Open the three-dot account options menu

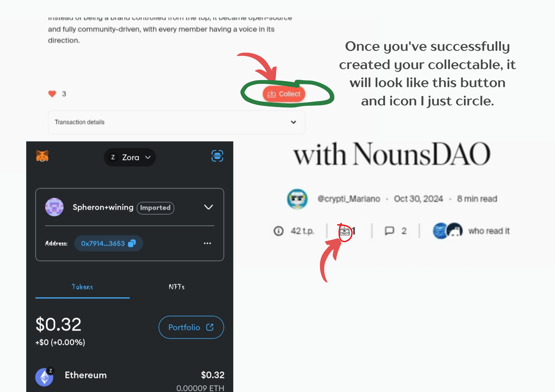point(207,243)
